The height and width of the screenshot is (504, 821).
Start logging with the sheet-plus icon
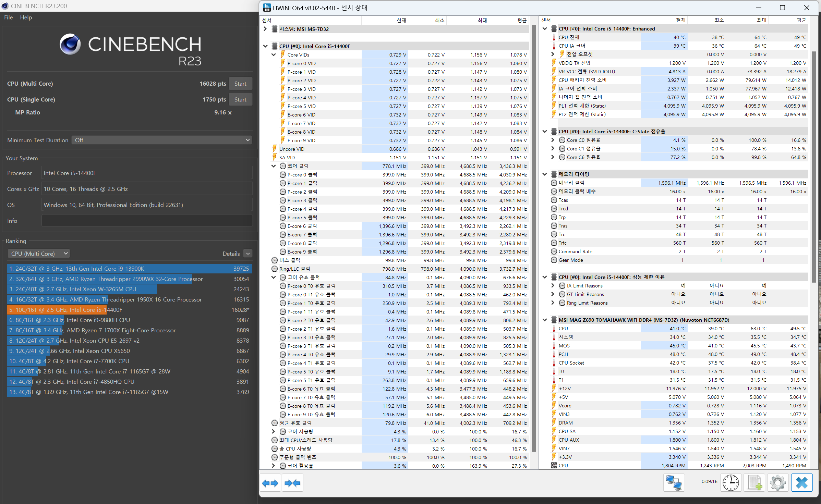tap(754, 482)
